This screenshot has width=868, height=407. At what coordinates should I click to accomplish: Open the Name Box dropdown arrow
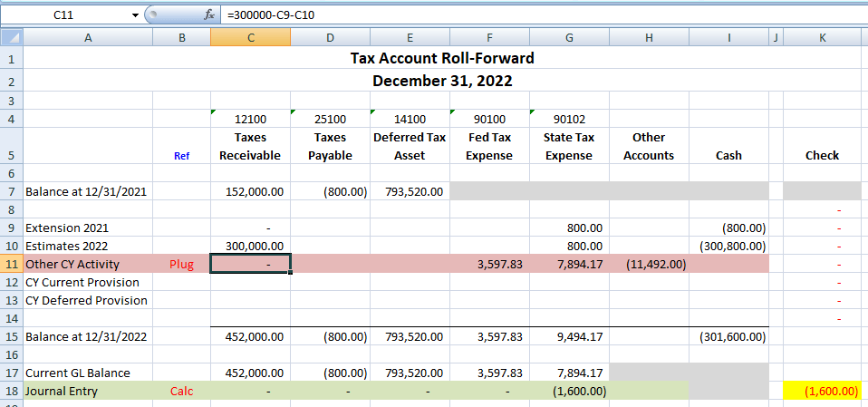[x=136, y=15]
